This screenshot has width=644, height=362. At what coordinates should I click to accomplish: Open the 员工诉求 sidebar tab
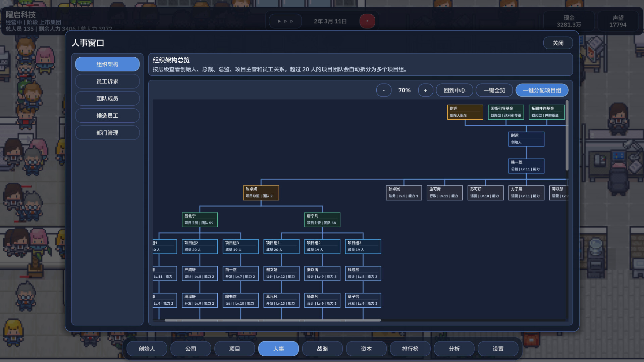[x=107, y=81]
